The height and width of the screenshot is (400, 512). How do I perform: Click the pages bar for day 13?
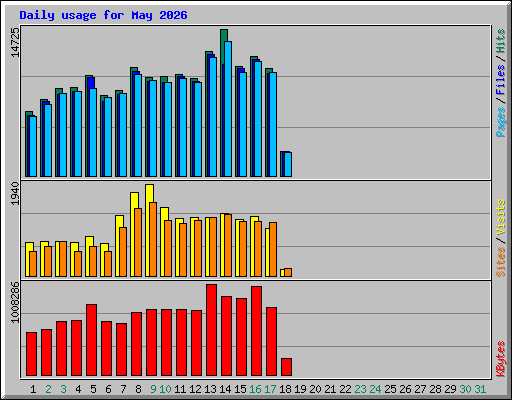pyautogui.click(x=213, y=117)
